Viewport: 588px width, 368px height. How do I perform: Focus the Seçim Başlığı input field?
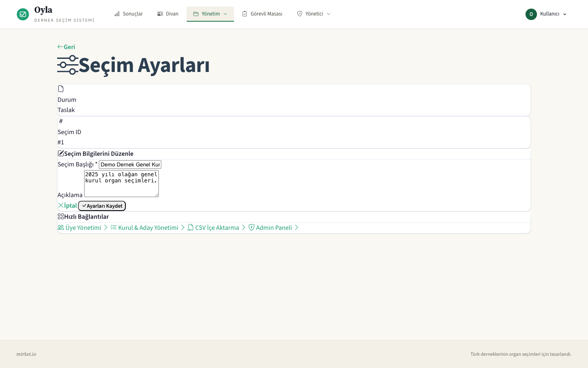click(130, 164)
